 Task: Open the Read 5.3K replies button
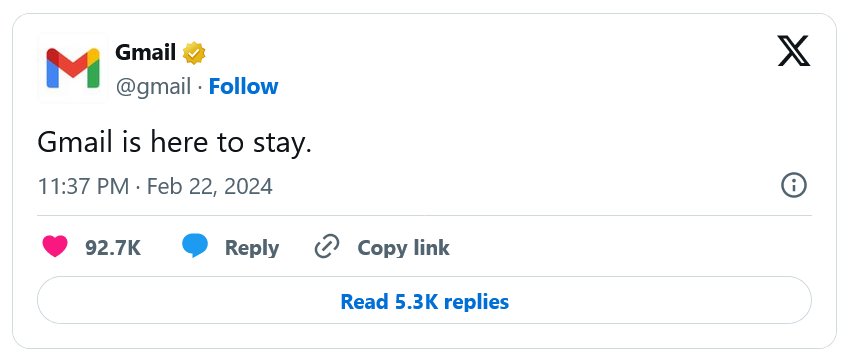424,300
